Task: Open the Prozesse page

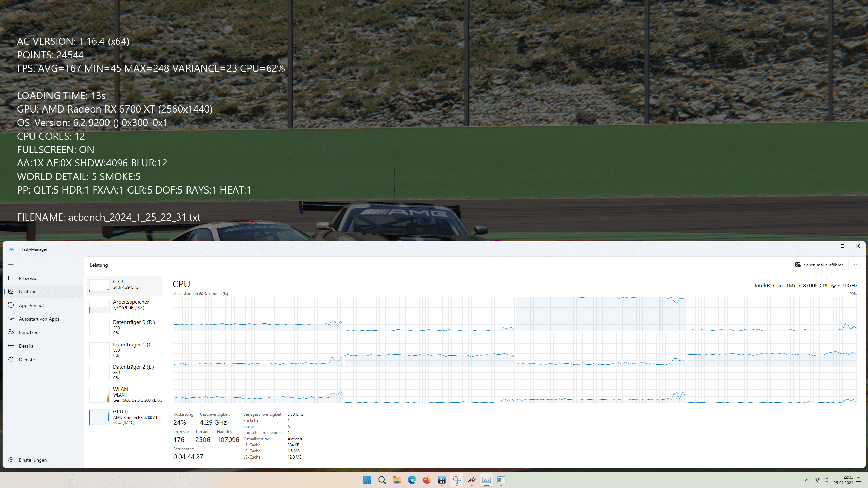Action: click(x=28, y=278)
